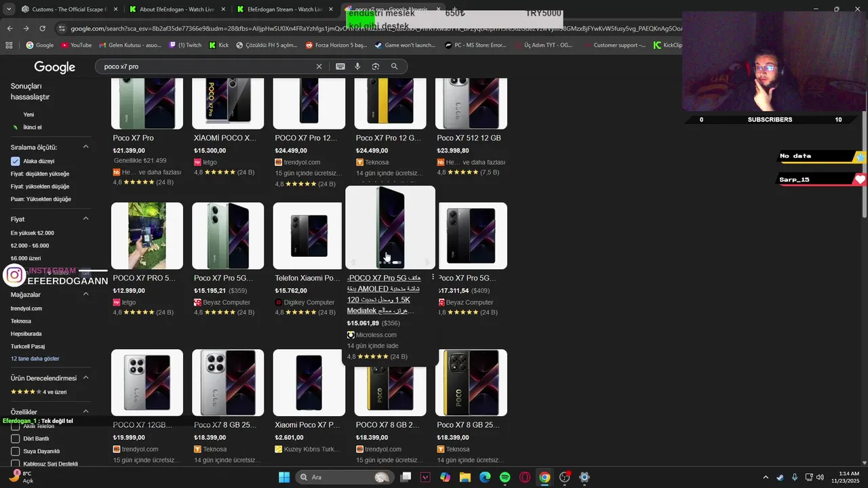Image resolution: width=868 pixels, height=488 pixels.
Task: Sort by Fiyat: düşükten yükseğe
Action: coord(40,174)
